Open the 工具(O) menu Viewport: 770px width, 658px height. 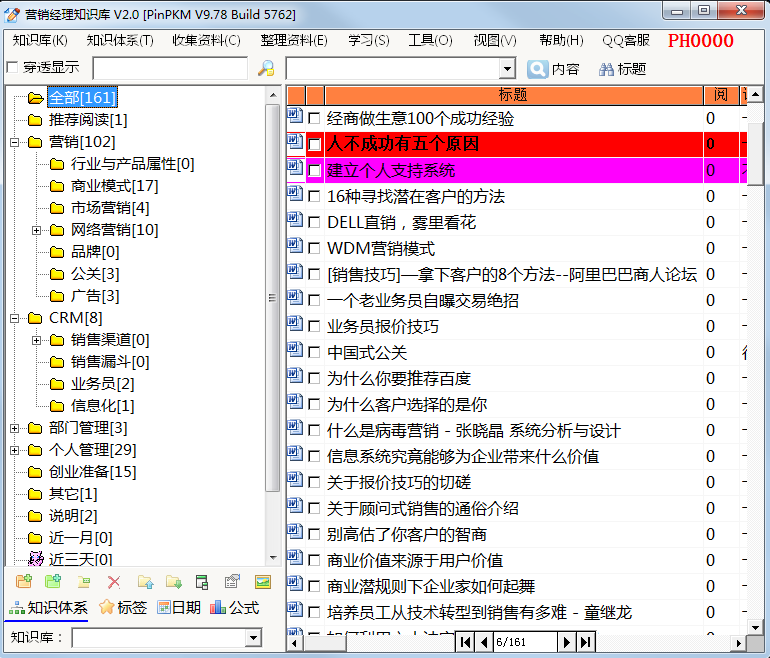click(430, 41)
